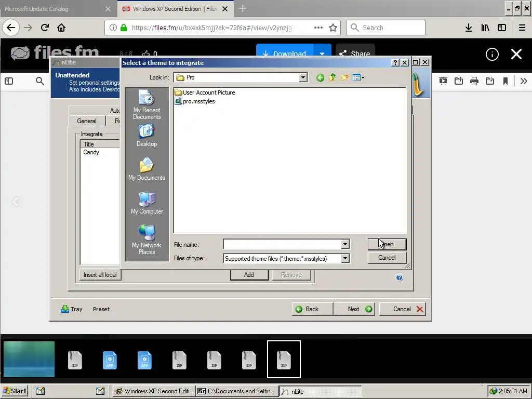Toggle the browser sidebar icon
This screenshot has height=399, width=532.
[x=502, y=28]
